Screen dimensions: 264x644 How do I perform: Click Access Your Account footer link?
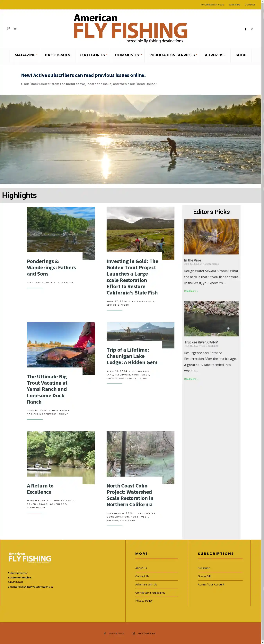[x=211, y=584]
